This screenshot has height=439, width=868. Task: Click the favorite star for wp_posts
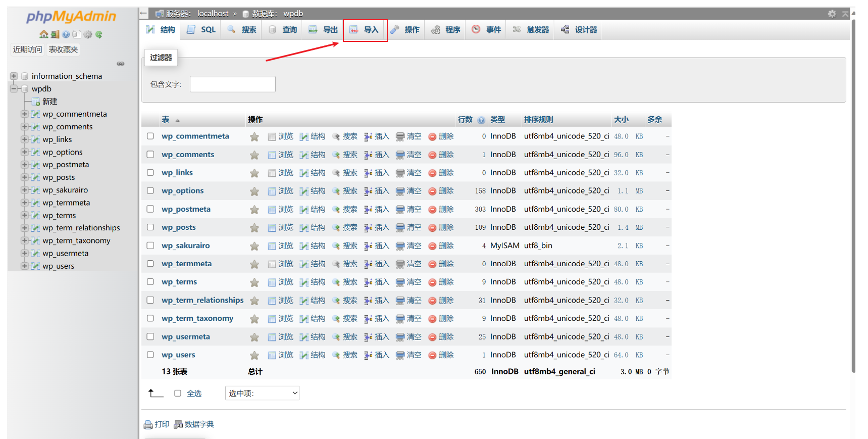254,228
